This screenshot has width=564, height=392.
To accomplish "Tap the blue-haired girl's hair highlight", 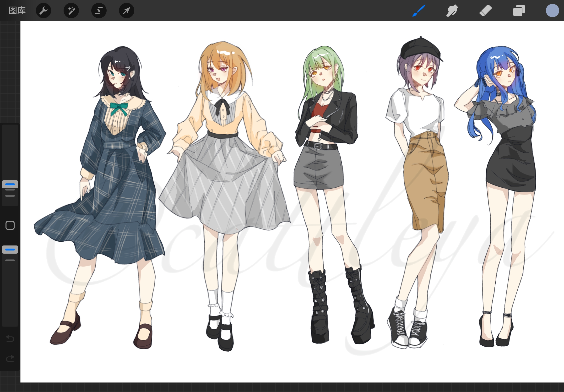I will (x=495, y=57).
